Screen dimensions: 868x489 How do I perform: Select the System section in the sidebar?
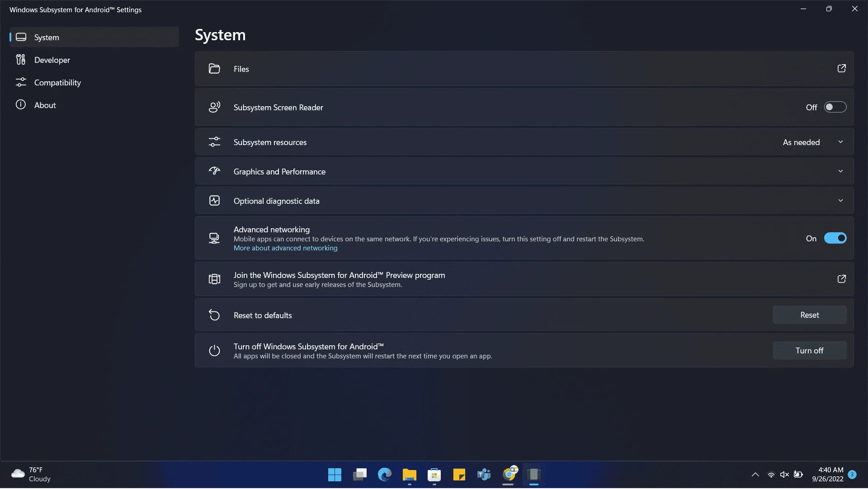click(94, 37)
